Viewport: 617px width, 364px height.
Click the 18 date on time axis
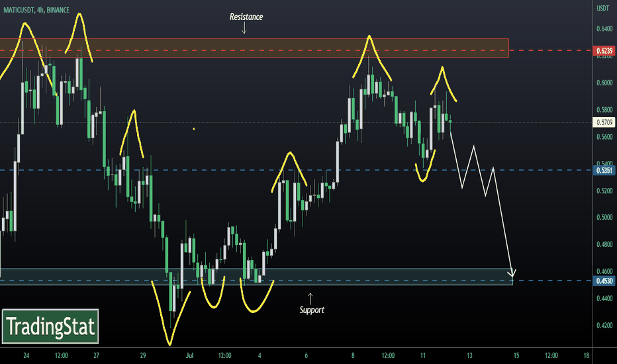click(x=587, y=355)
